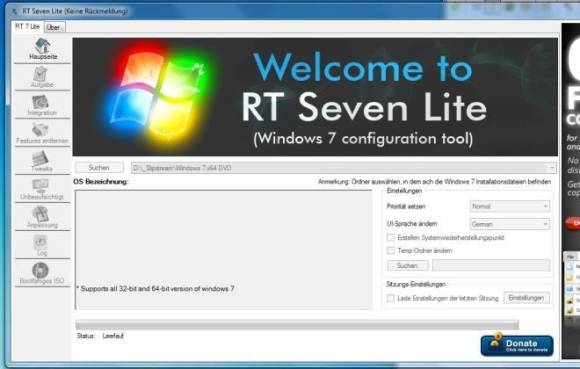Click the Anmerkung note text

[434, 182]
